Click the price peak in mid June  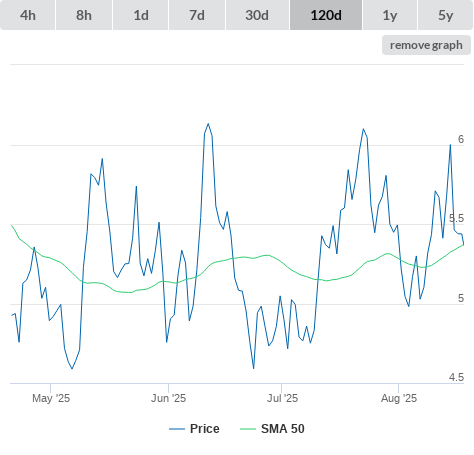point(208,124)
